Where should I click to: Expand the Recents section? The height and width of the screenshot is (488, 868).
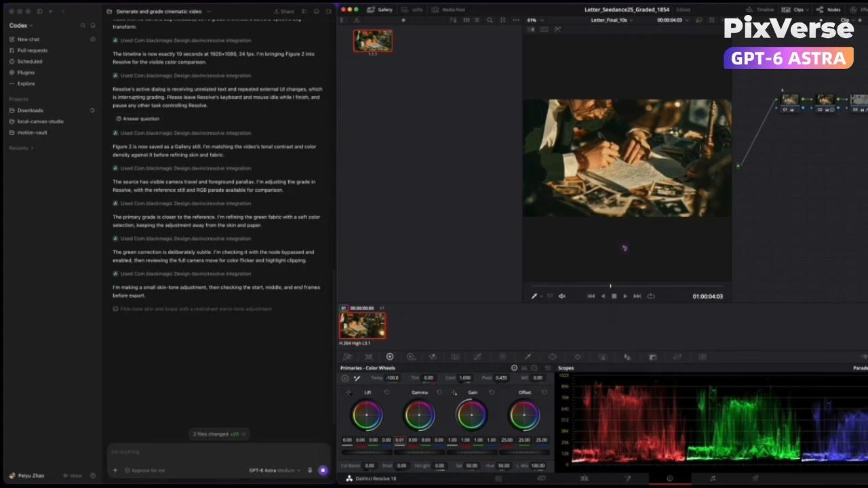coord(21,148)
